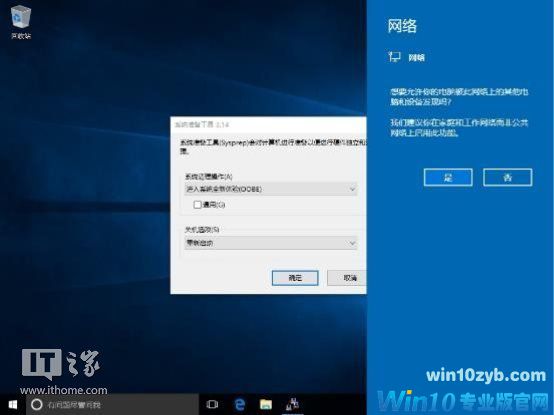Open the Windows Start menu
This screenshot has width=554, height=415.
click(13, 404)
